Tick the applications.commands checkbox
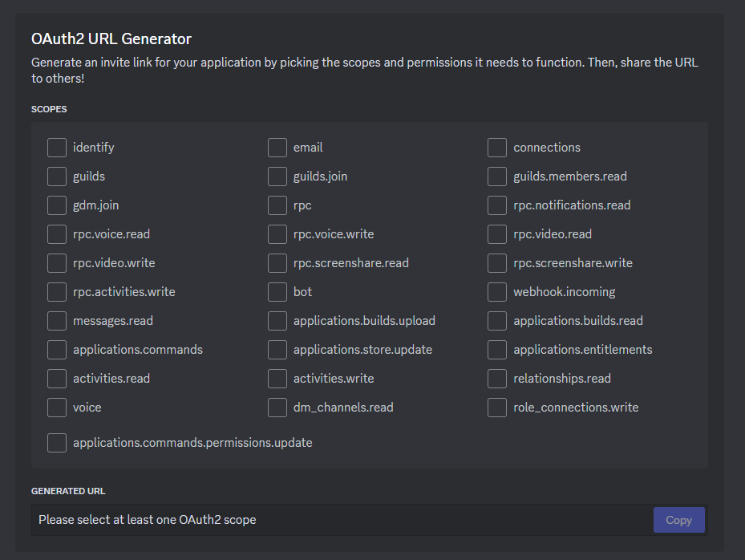The width and height of the screenshot is (745, 560). (x=57, y=350)
